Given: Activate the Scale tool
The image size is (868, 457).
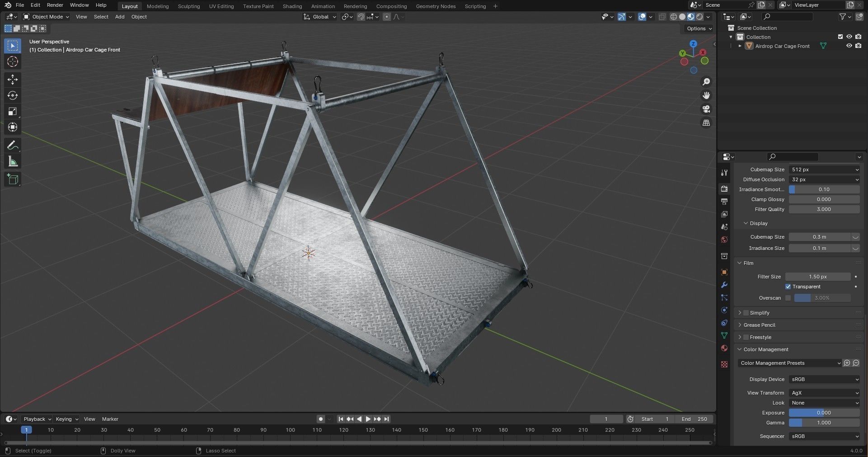Looking at the screenshot, I should pos(13,111).
